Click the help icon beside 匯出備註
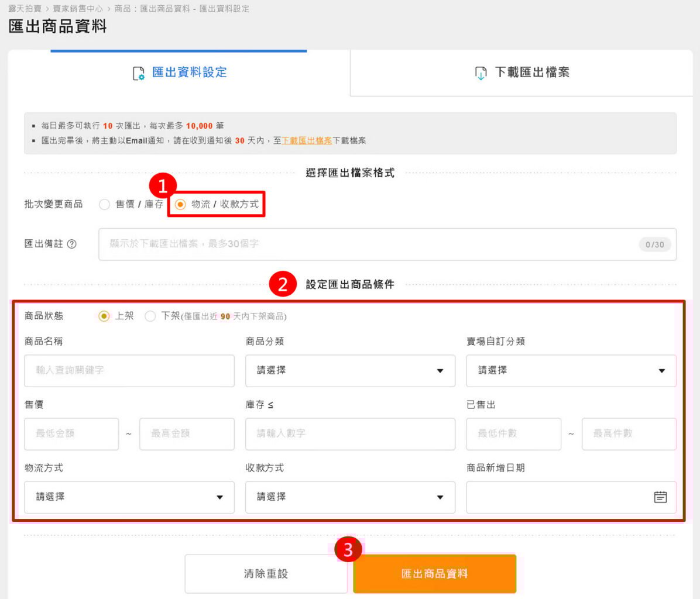Screen dimensions: 700x599 (72, 245)
